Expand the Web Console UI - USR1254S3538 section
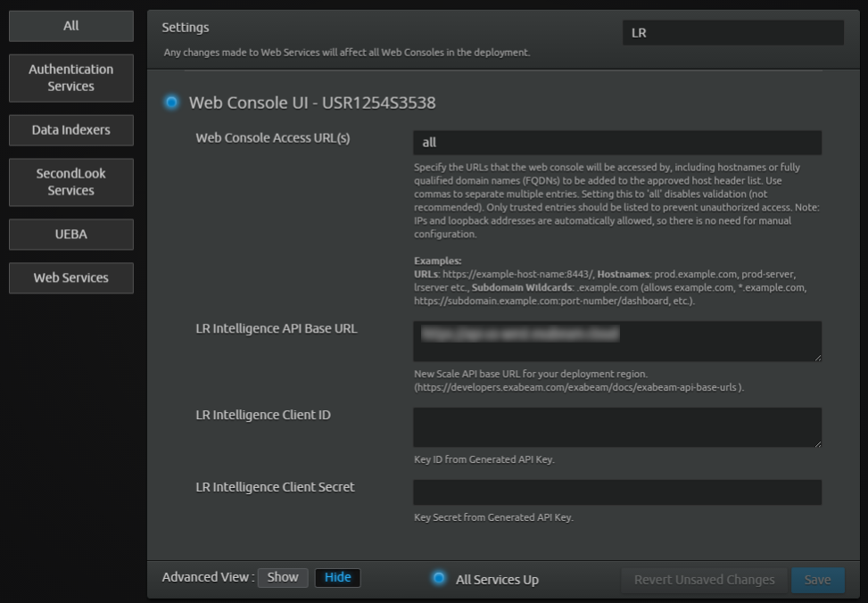Screen dimensions: 868x603 312,103
